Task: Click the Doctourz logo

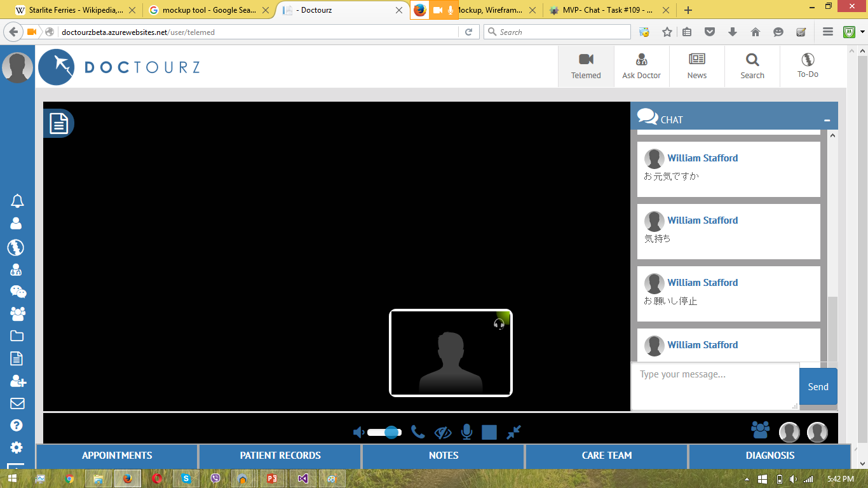Action: (x=119, y=67)
